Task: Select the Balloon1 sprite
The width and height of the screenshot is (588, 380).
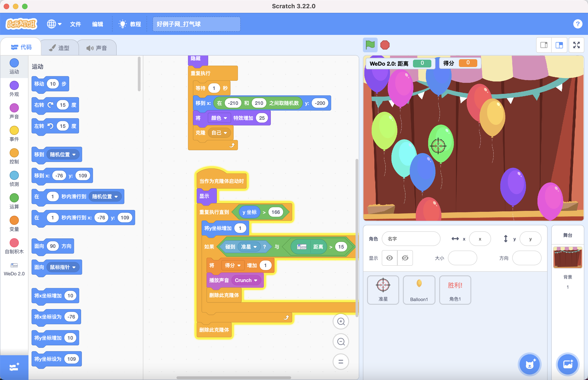Action: click(419, 290)
